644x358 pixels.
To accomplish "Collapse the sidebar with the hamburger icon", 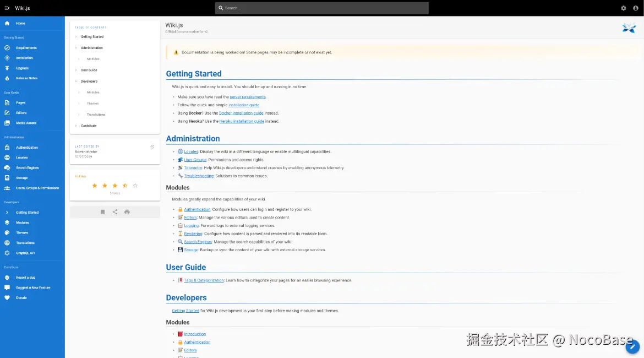I will (7, 8).
